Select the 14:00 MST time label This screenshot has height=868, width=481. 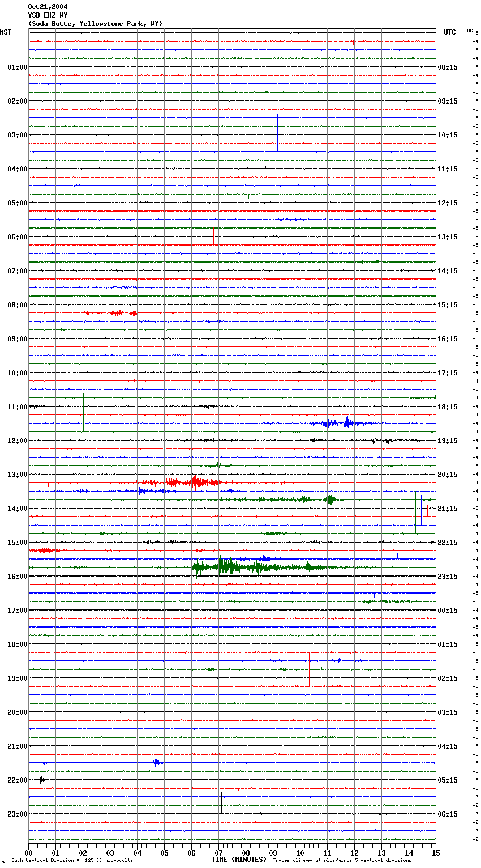tap(18, 509)
